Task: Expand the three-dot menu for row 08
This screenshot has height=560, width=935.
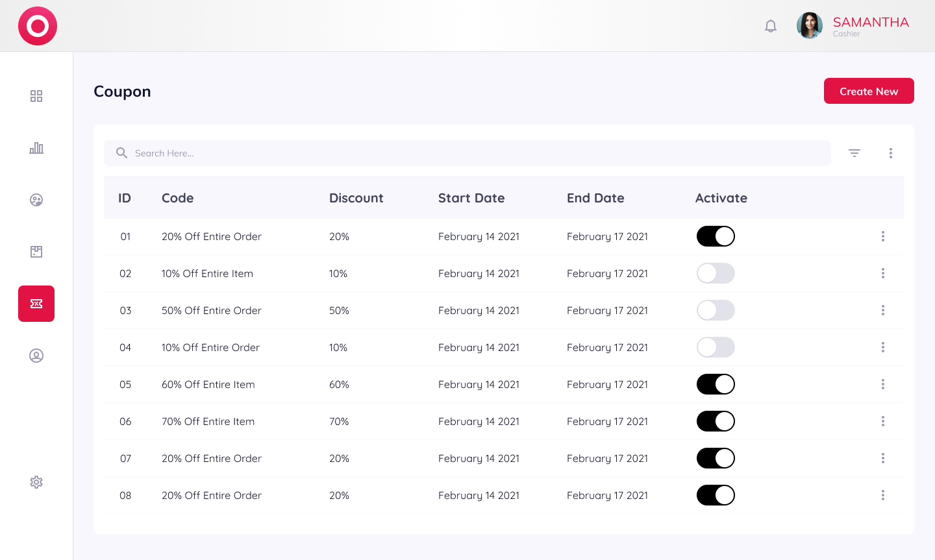Action: pyautogui.click(x=883, y=495)
